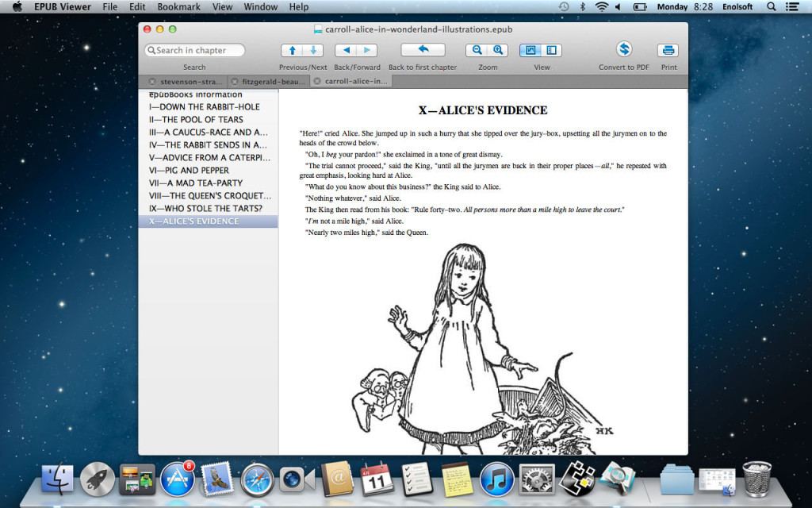Open the View menu in the menu bar
812x508 pixels.
(x=222, y=7)
